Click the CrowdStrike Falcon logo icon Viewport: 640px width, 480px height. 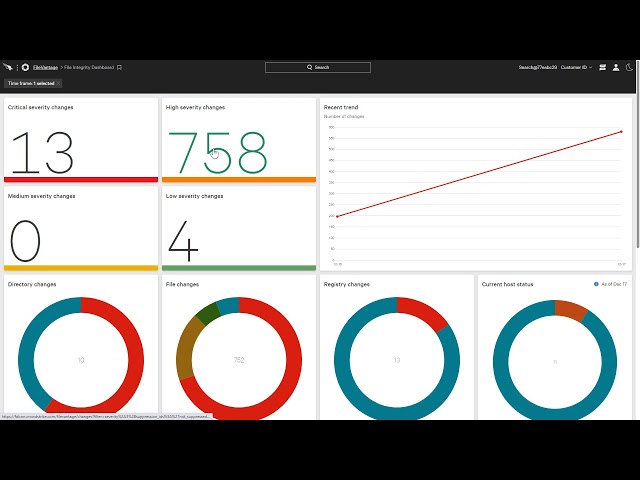point(8,67)
